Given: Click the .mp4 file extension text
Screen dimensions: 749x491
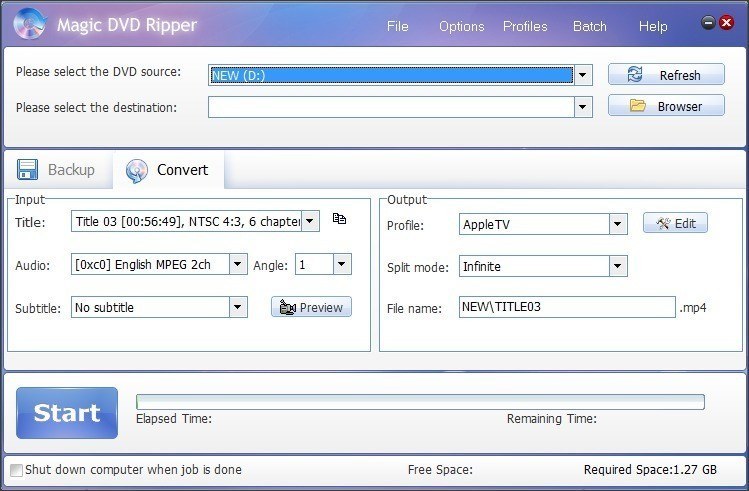Looking at the screenshot, I should coord(693,308).
